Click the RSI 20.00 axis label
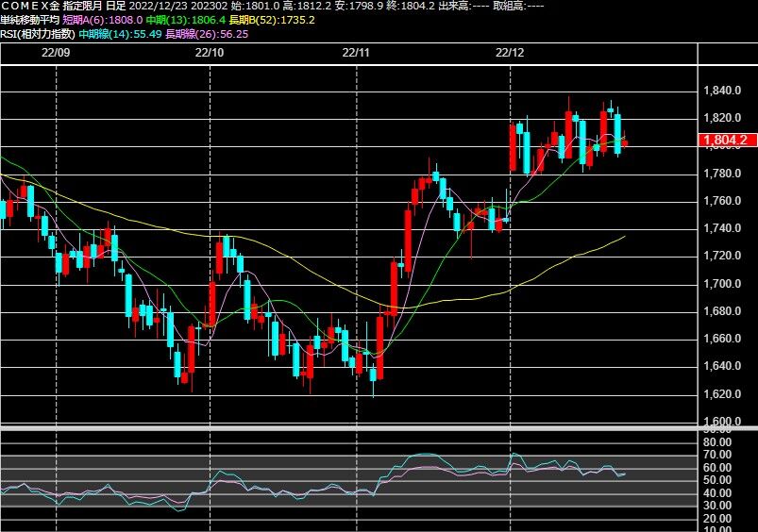Image resolution: width=758 pixels, height=532 pixels. tap(717, 519)
